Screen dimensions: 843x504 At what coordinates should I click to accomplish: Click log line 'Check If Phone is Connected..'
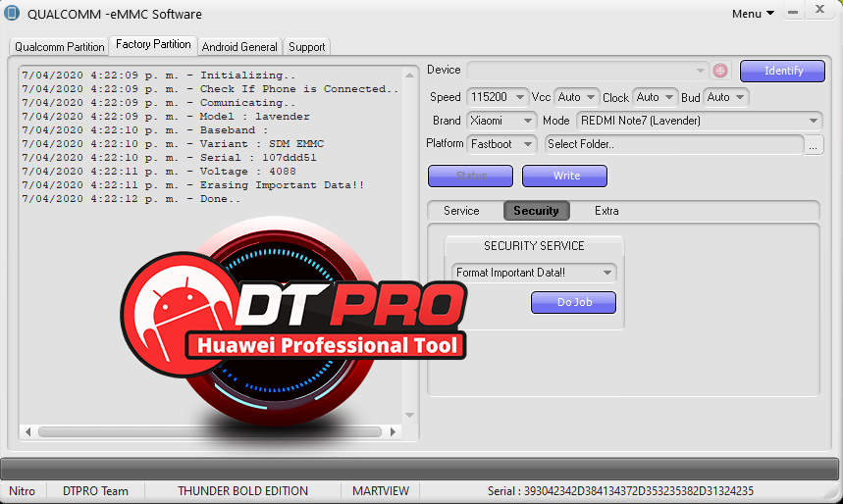click(x=210, y=88)
